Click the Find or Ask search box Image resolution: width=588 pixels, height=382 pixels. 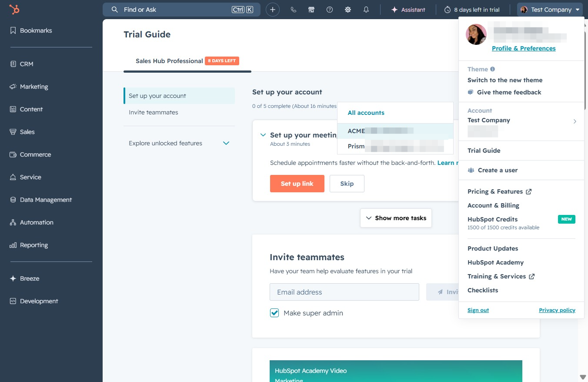coord(181,10)
